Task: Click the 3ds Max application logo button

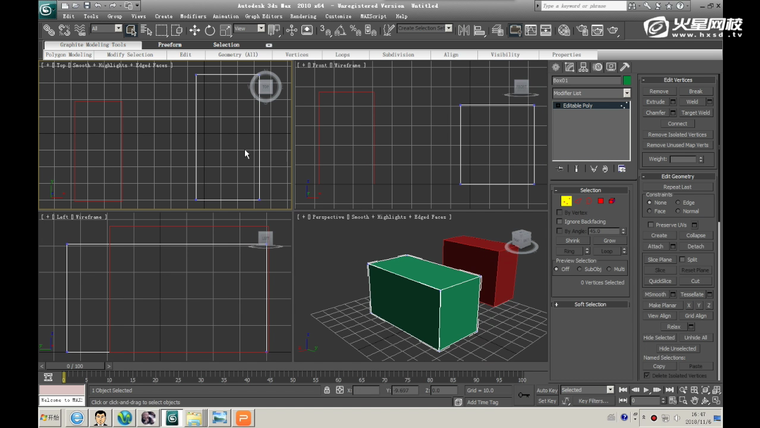Action: coord(47,10)
